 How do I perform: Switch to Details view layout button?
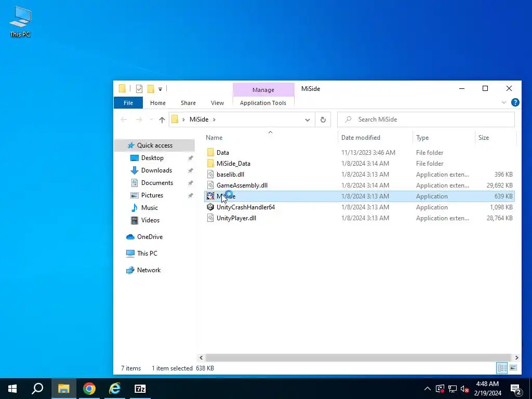pos(502,368)
